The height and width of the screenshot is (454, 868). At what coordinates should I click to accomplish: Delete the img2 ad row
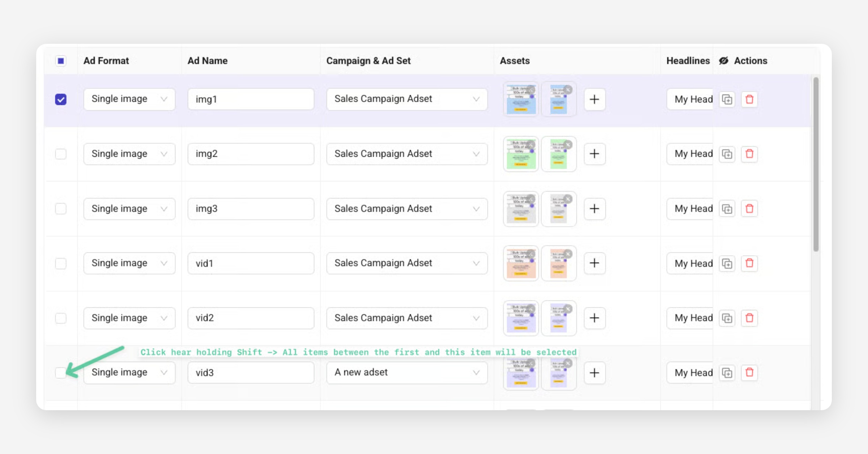pos(749,154)
